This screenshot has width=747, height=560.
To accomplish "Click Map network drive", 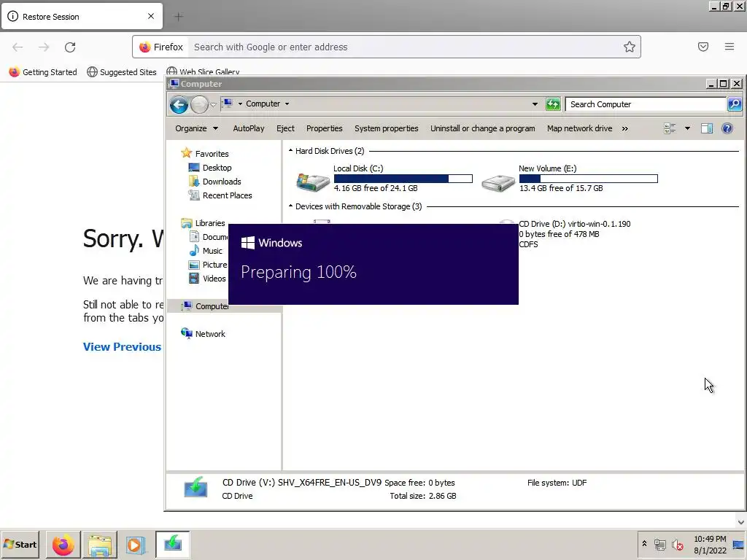I will [579, 128].
